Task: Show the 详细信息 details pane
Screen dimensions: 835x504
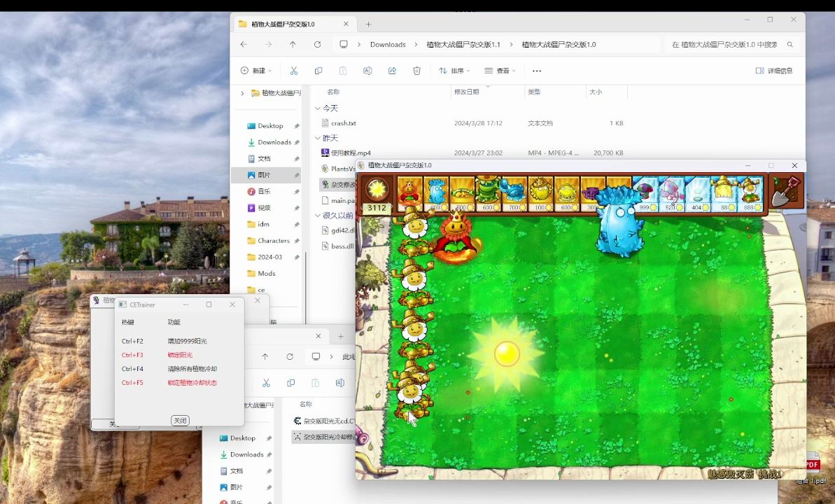Action: tap(774, 70)
